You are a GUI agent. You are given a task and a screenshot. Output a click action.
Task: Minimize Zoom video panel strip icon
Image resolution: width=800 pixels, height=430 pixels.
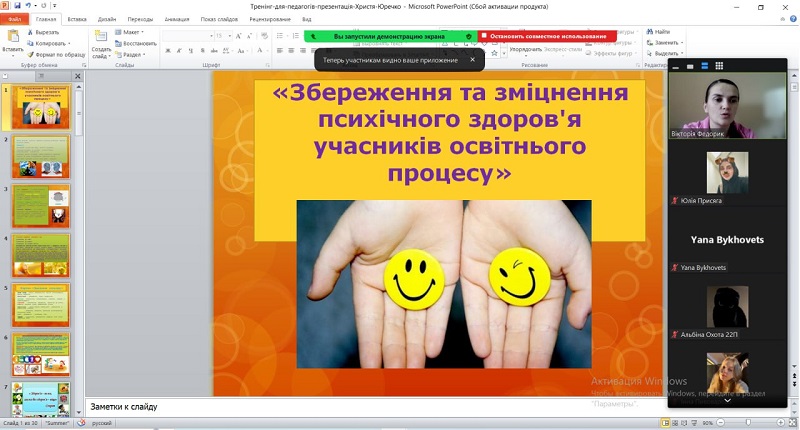click(676, 66)
